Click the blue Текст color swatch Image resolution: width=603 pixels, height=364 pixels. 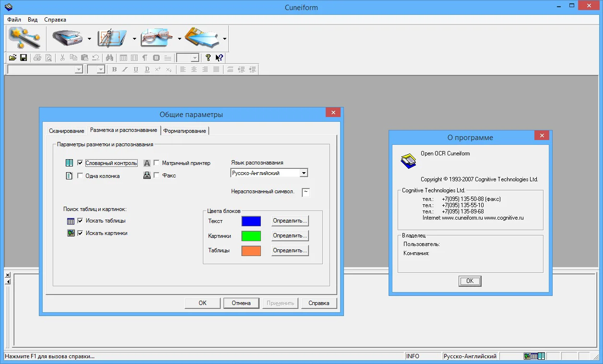point(251,221)
